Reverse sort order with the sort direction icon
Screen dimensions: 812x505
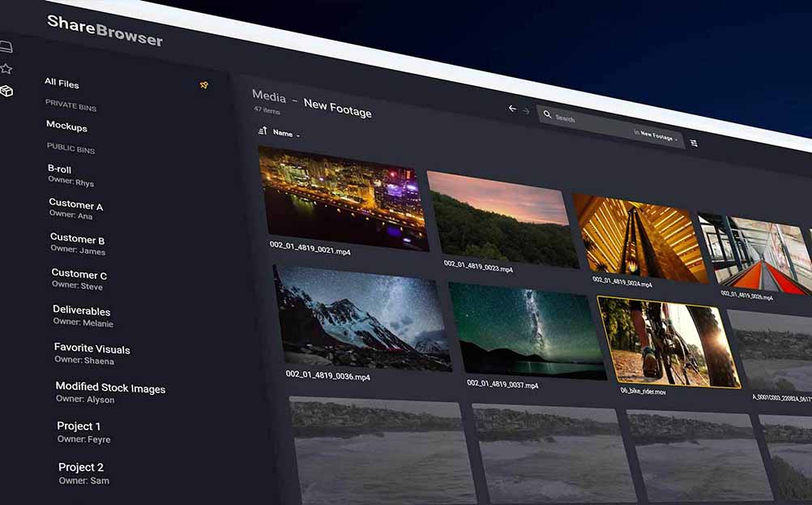(x=263, y=131)
